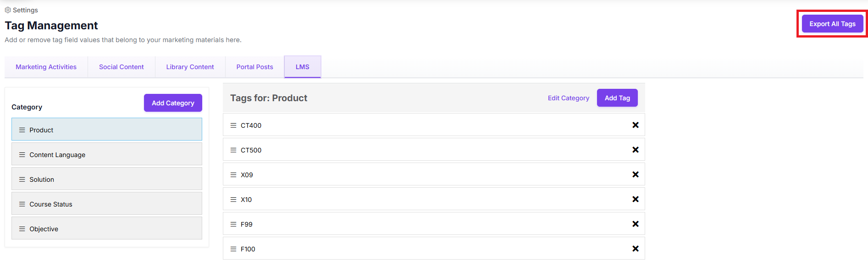The image size is (868, 261).
Task: Click the drag handle beside X10 tag
Action: coord(233,200)
